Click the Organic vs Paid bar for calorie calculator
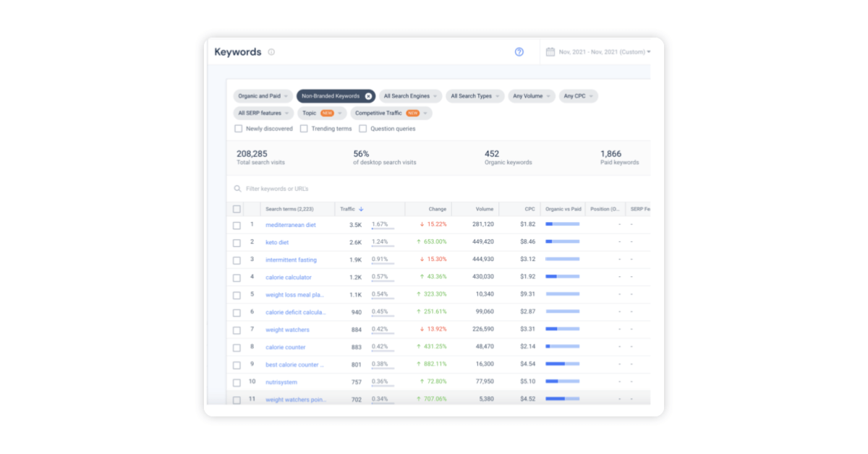 pos(564,277)
